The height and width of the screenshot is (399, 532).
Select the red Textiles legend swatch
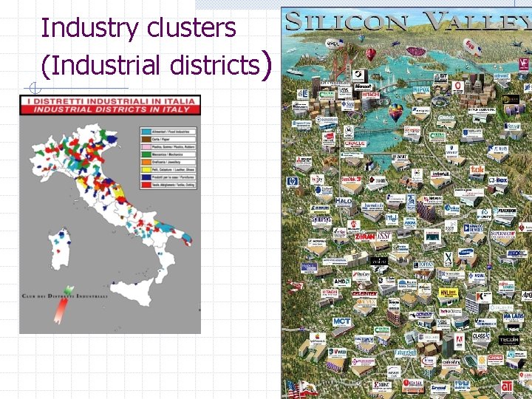point(146,185)
